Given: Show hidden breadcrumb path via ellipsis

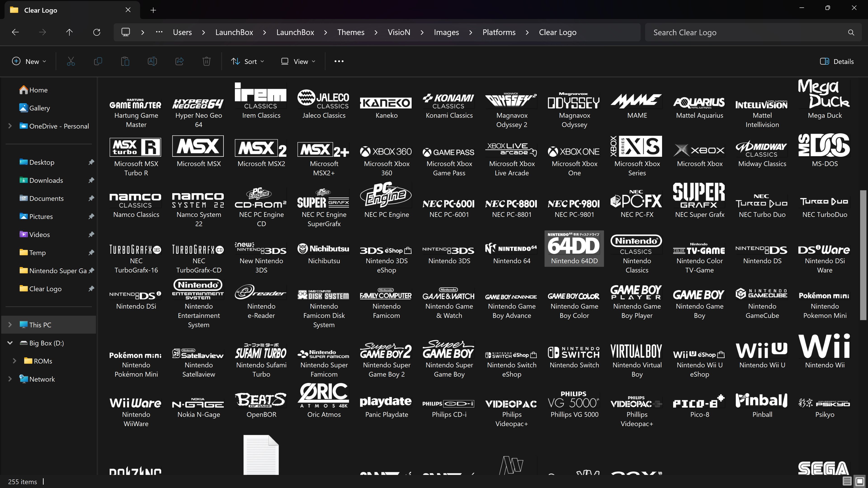Looking at the screenshot, I should [x=159, y=32].
